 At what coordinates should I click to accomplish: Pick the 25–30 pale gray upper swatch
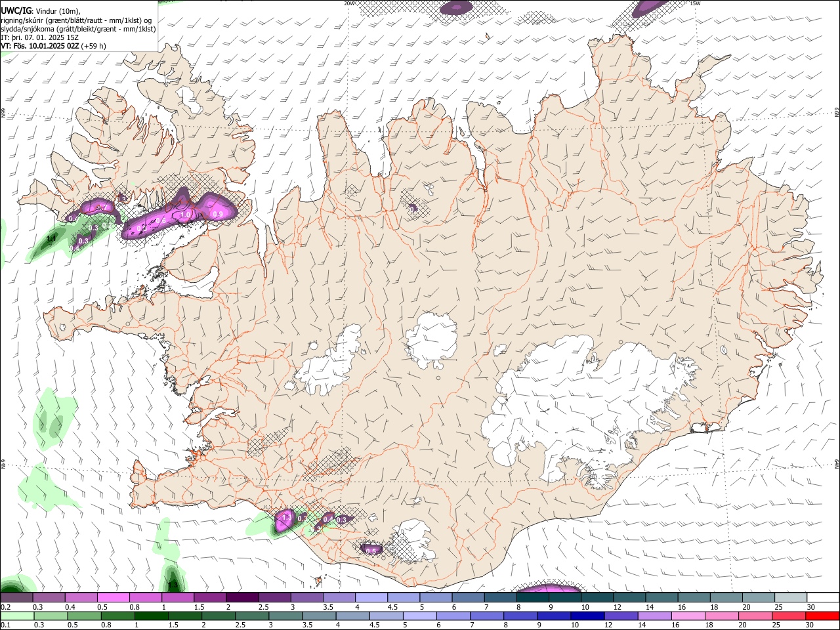click(791, 598)
